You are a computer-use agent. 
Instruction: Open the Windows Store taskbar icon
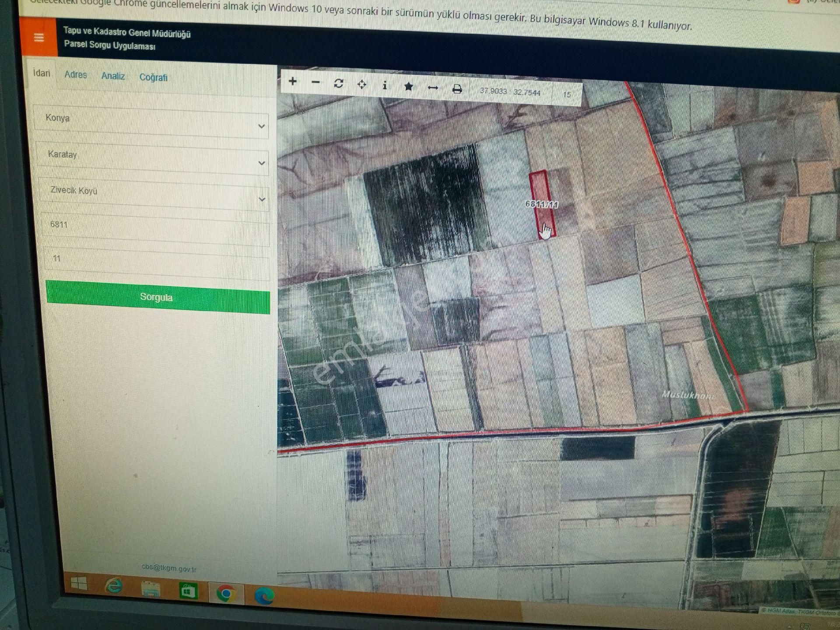coord(188,591)
